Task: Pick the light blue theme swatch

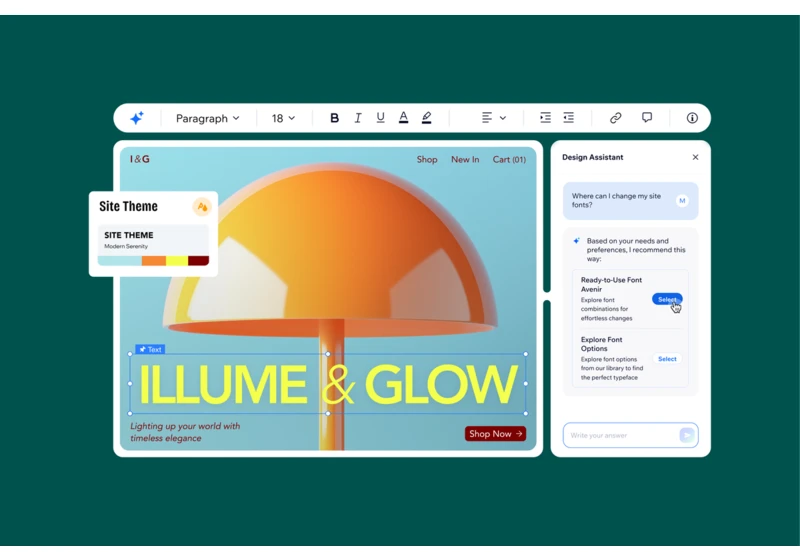Action: [x=120, y=261]
